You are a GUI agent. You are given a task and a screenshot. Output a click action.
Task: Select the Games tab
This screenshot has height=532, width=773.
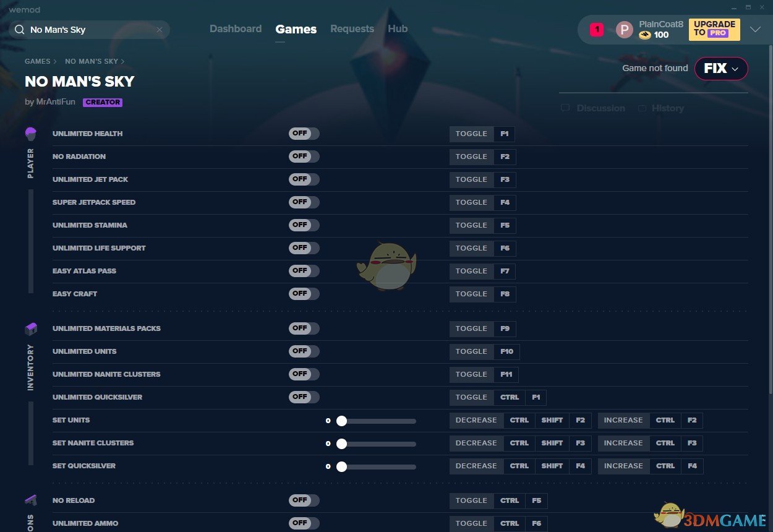point(296,29)
